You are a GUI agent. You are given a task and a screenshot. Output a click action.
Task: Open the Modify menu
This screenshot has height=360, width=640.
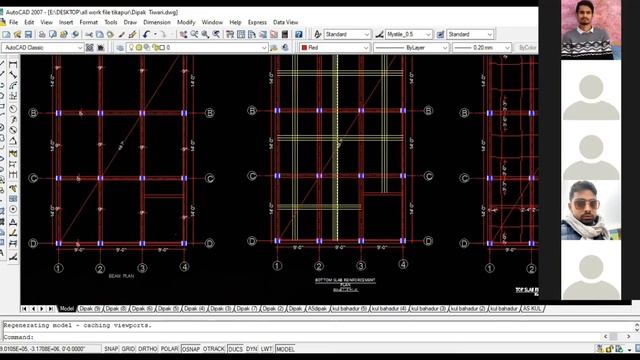186,22
